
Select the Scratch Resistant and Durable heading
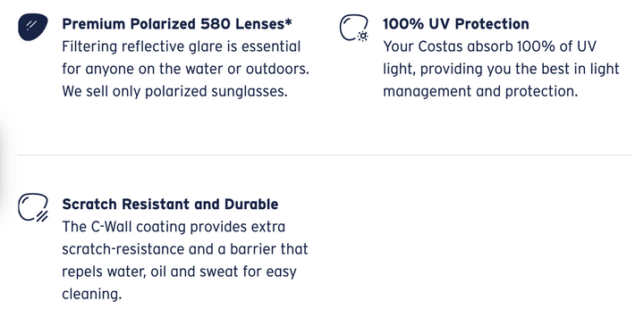170,204
